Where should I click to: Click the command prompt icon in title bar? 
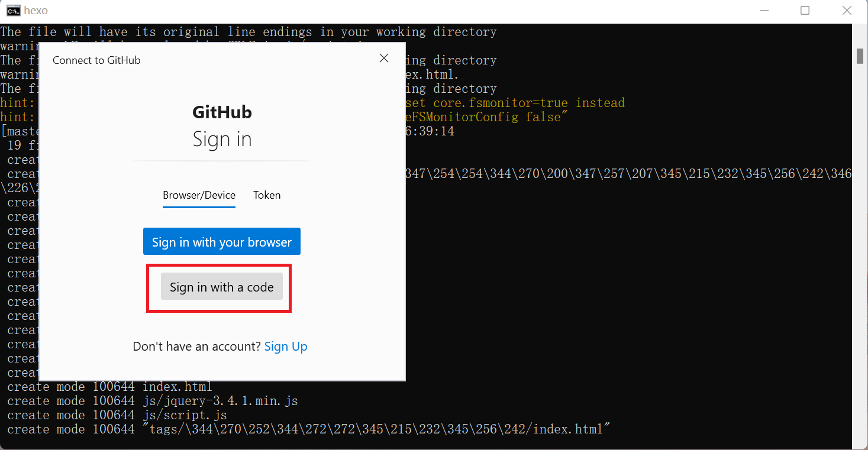point(13,11)
